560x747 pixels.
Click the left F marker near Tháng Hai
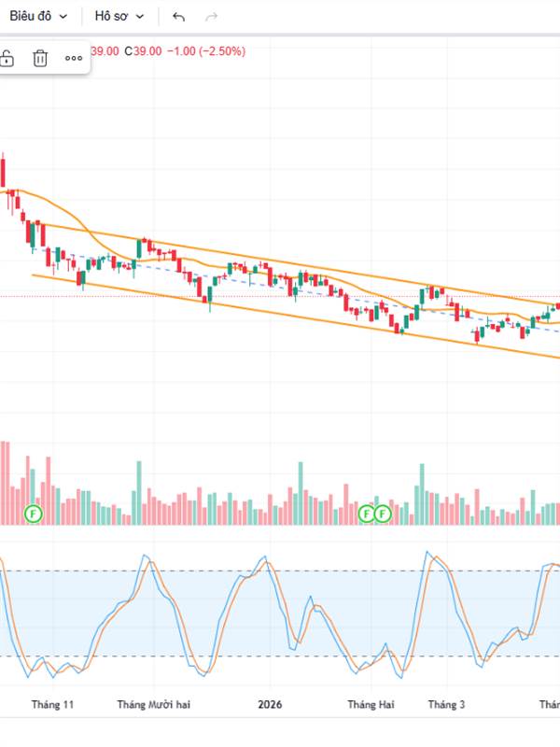[x=367, y=514]
